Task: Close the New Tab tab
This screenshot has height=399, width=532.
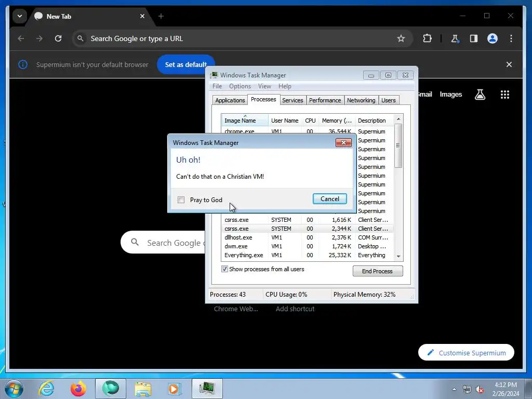Action: [142, 16]
